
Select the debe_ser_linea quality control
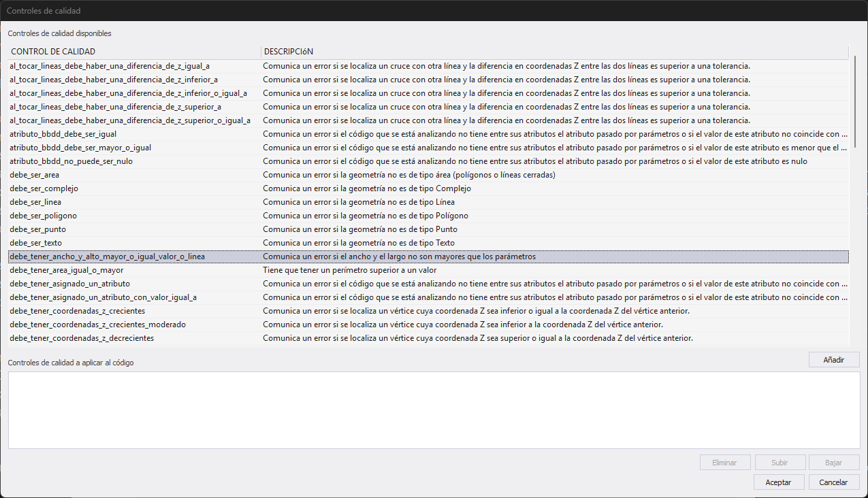point(428,202)
